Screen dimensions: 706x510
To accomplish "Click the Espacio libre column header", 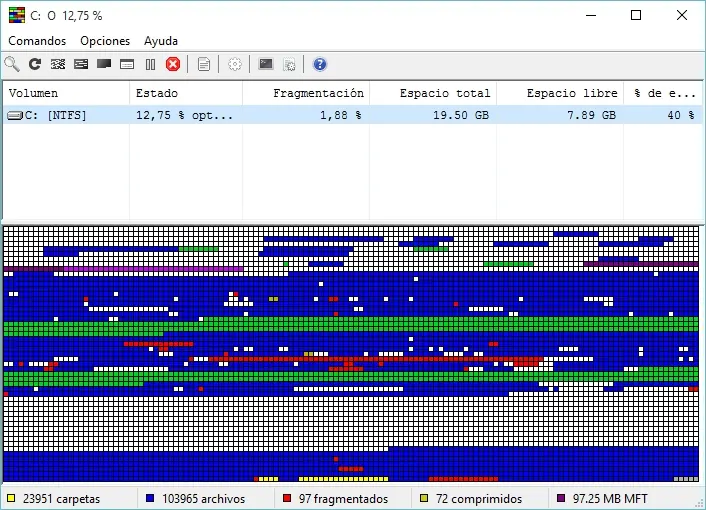I will click(560, 93).
